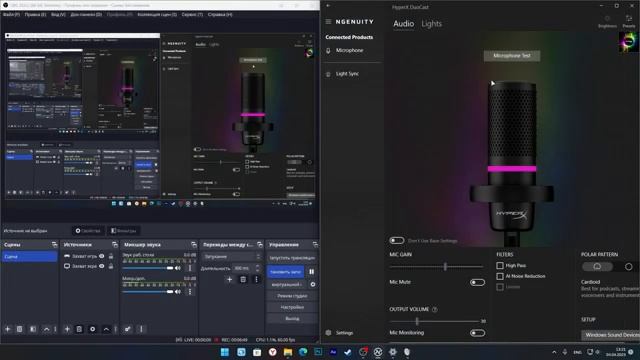Switch to the Audio tab
This screenshot has width=640, height=360.
(x=404, y=24)
